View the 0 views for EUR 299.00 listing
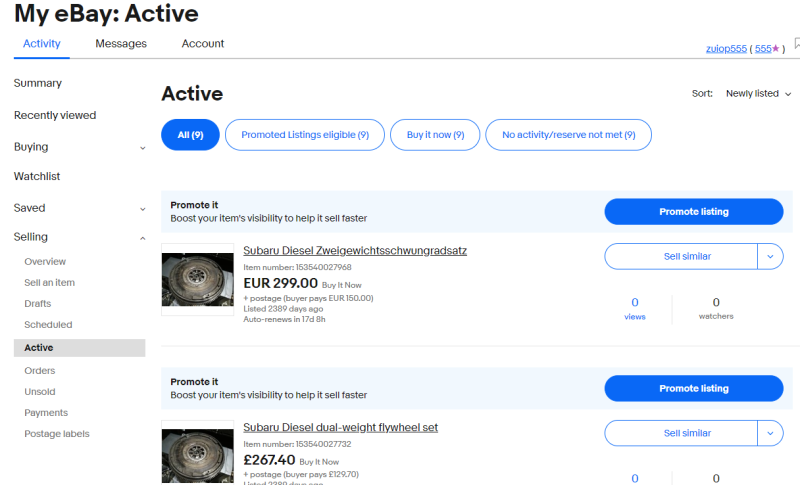 pyautogui.click(x=635, y=309)
